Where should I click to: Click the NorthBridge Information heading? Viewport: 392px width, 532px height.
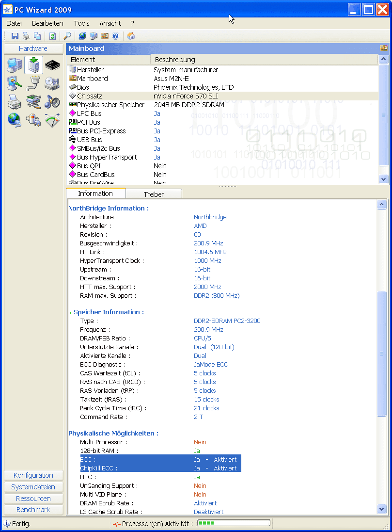(109, 209)
